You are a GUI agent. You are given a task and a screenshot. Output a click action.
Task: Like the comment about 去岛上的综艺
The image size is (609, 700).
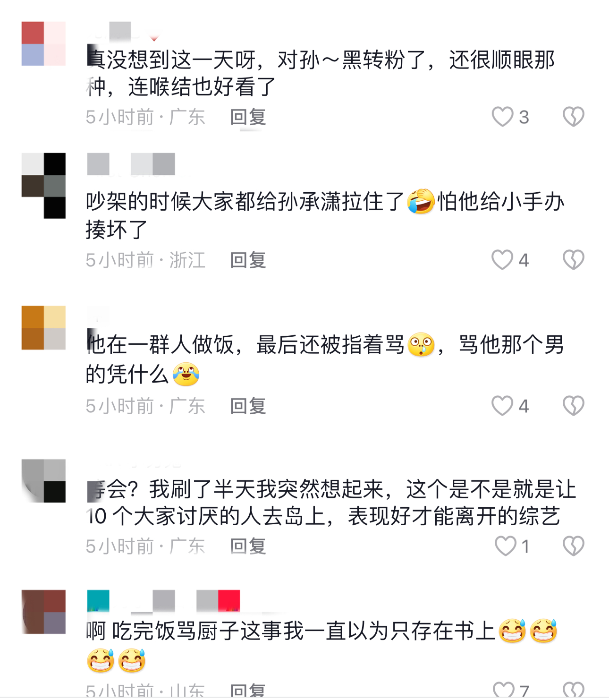[x=505, y=546]
